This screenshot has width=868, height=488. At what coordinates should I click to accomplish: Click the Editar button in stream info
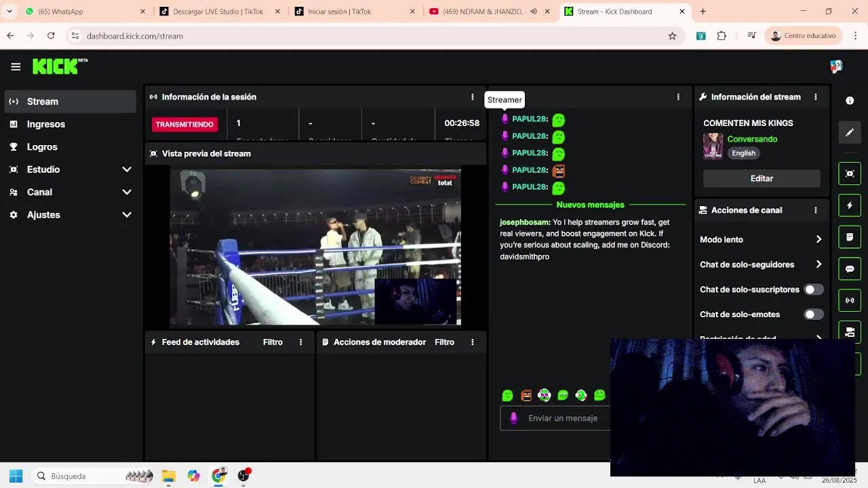tap(762, 178)
